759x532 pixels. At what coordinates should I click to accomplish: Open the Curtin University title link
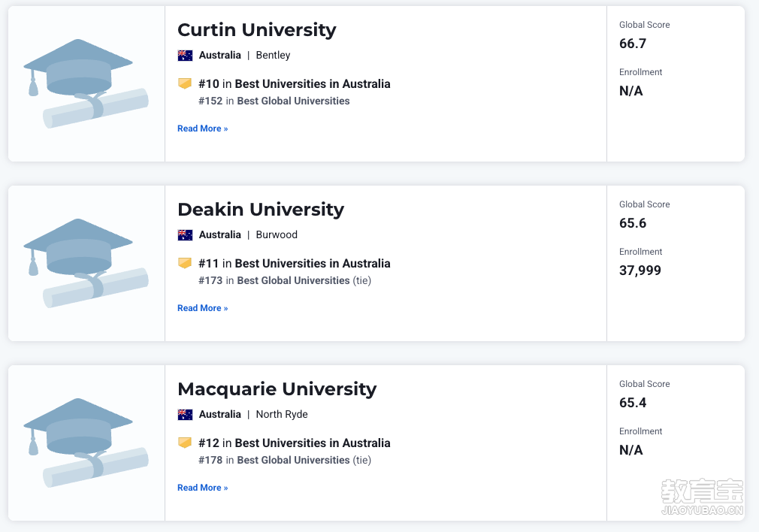[x=256, y=30]
